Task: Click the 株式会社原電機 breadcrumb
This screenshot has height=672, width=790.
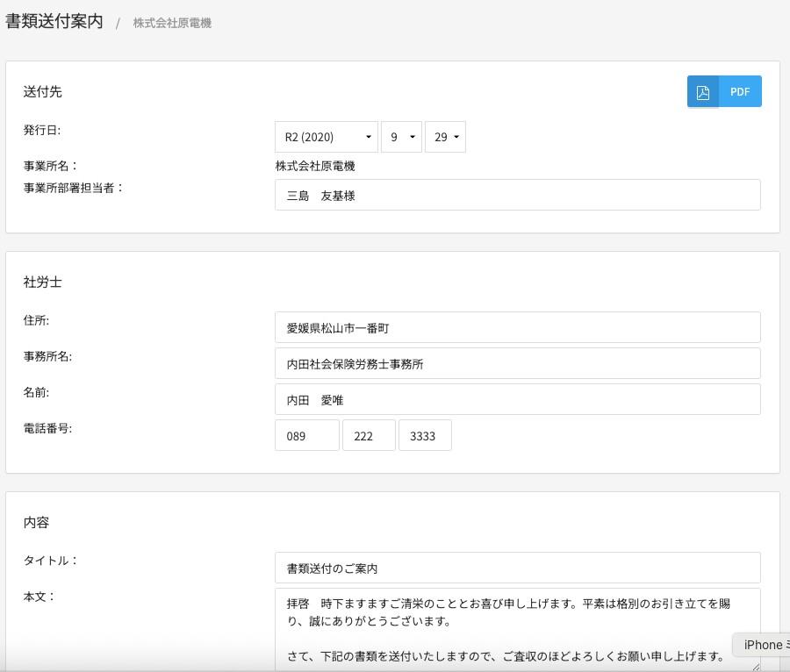Action: coord(172,23)
